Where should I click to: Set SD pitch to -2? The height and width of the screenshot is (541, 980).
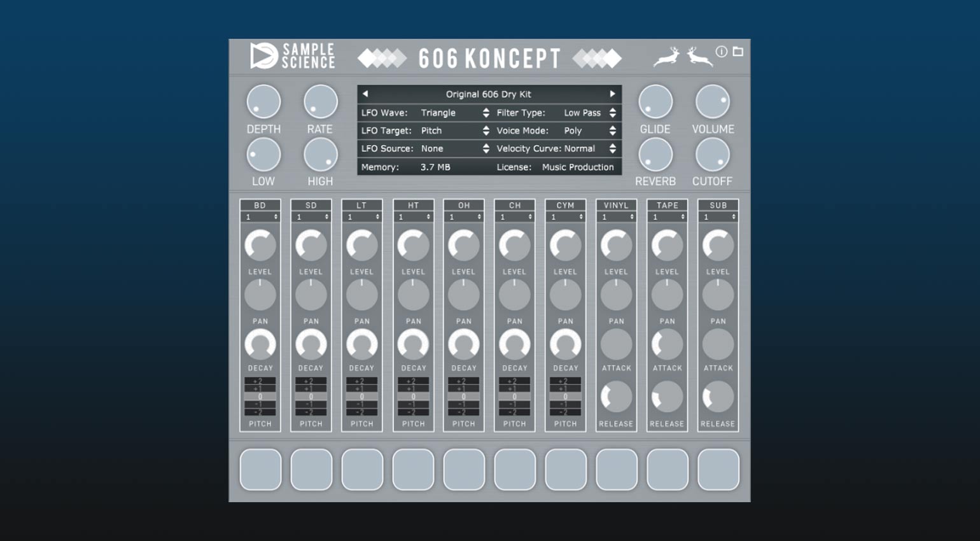point(311,412)
